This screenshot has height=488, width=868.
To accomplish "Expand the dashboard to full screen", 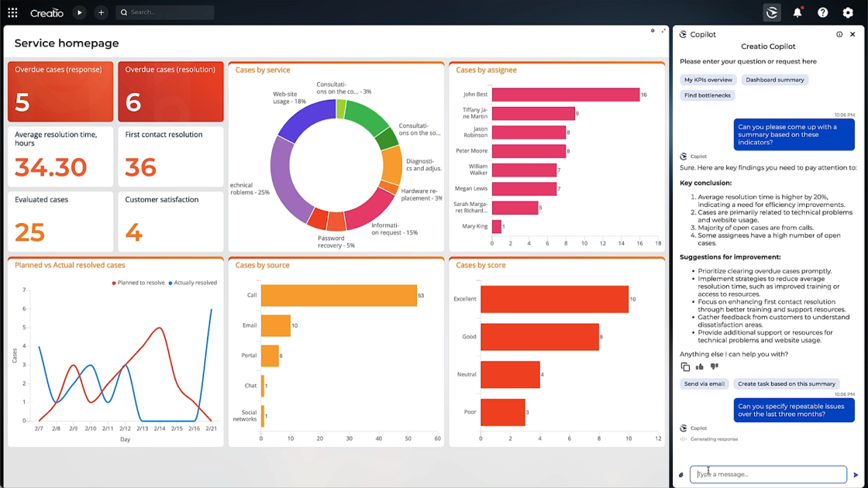I will [663, 30].
